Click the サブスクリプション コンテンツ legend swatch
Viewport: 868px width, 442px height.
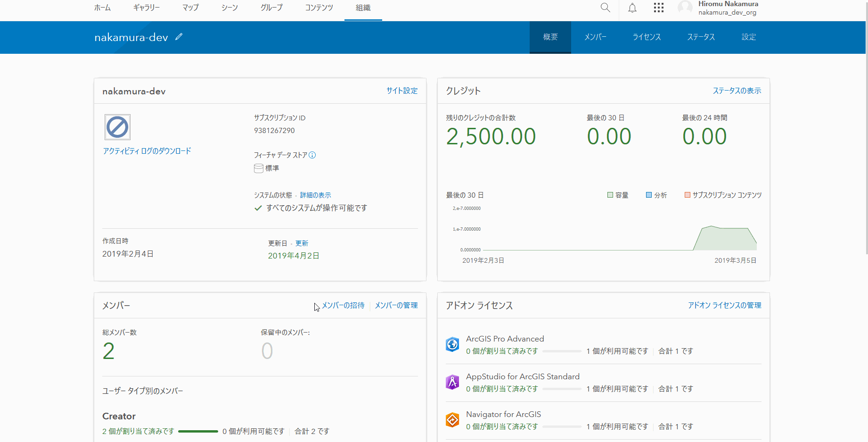[688, 195]
